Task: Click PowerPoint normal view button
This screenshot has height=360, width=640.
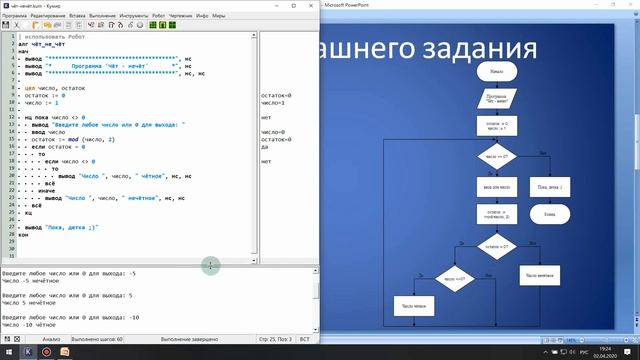Action: (546, 340)
